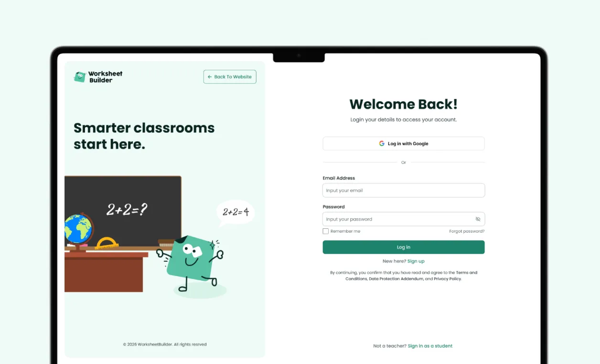Click the Back To Website button
The height and width of the screenshot is (364, 600).
click(230, 77)
